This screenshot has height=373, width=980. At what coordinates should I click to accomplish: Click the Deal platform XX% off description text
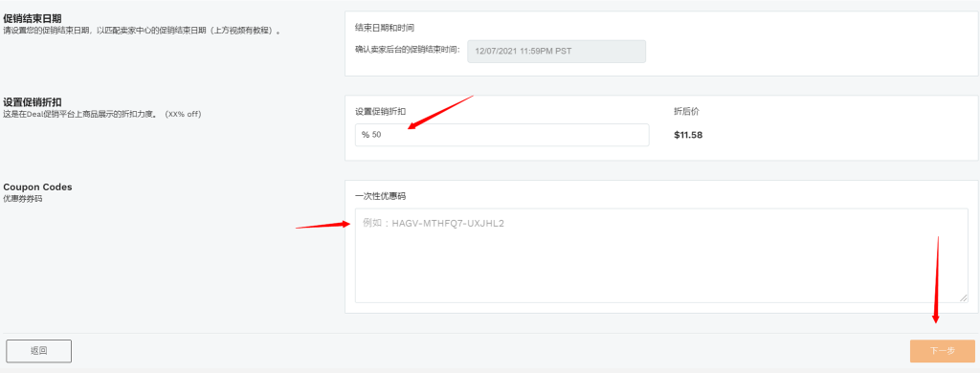[102, 115]
